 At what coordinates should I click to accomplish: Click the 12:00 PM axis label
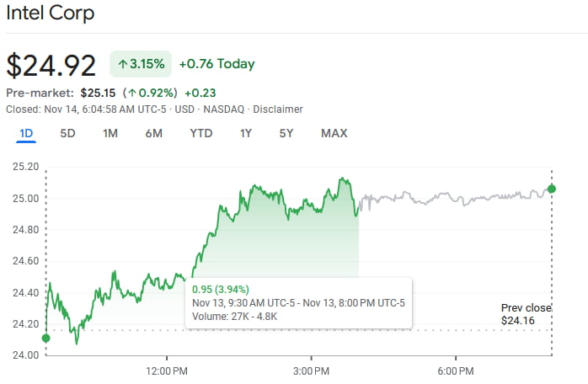167,371
